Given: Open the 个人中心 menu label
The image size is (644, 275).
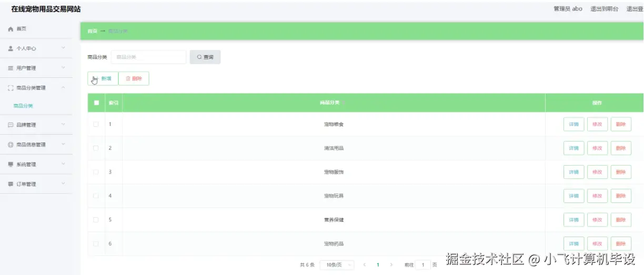Looking at the screenshot, I should [x=26, y=48].
